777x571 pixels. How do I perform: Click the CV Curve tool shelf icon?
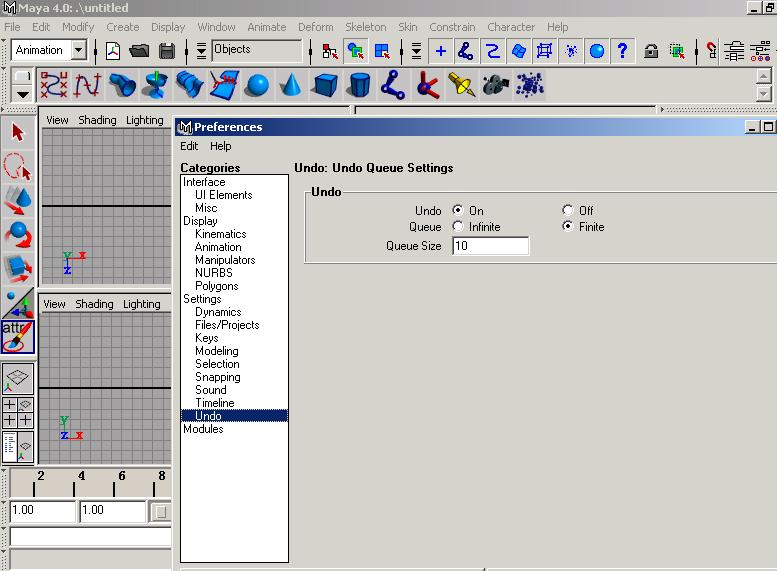point(54,85)
